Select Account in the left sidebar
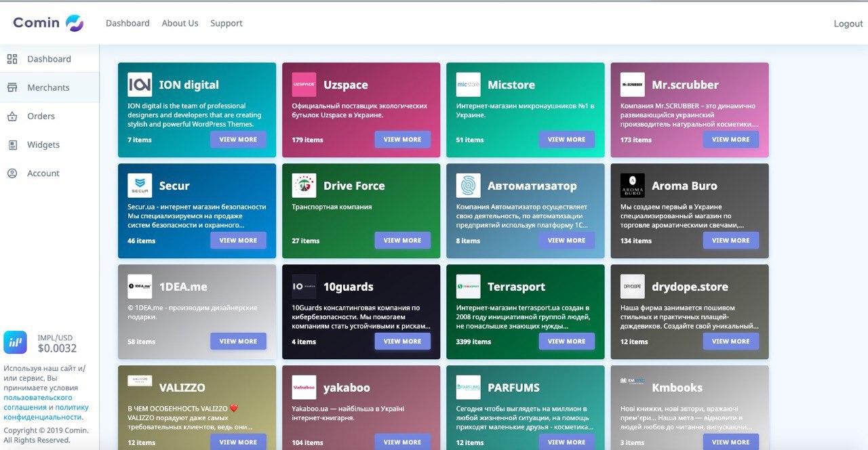The image size is (868, 450). 50,173
